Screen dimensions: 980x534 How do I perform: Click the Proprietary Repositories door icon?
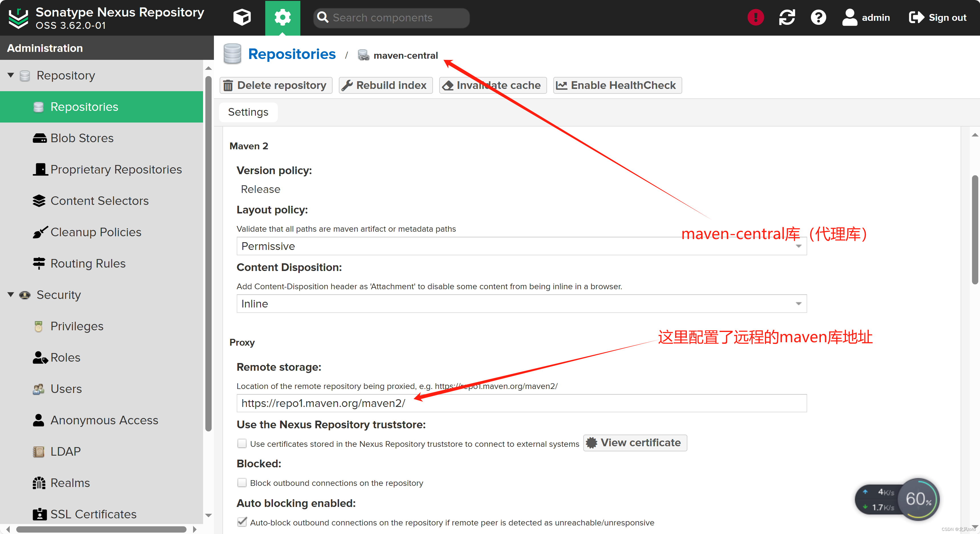[x=40, y=170]
